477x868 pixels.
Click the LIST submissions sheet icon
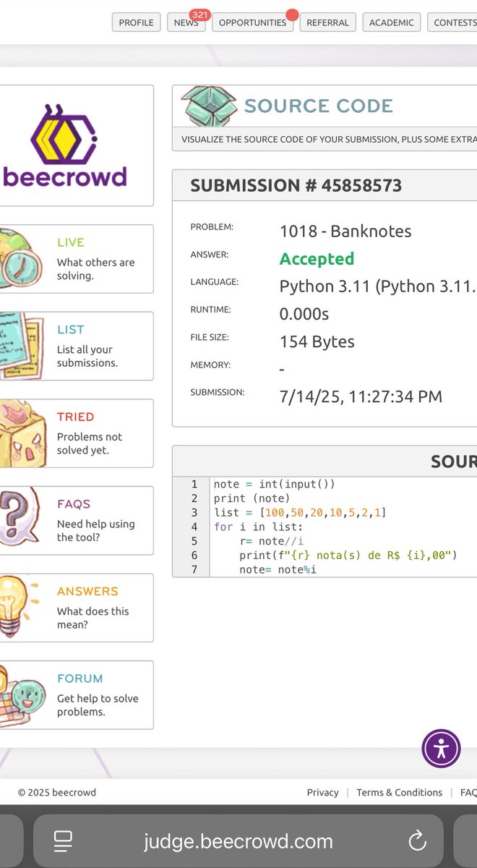coord(22,346)
